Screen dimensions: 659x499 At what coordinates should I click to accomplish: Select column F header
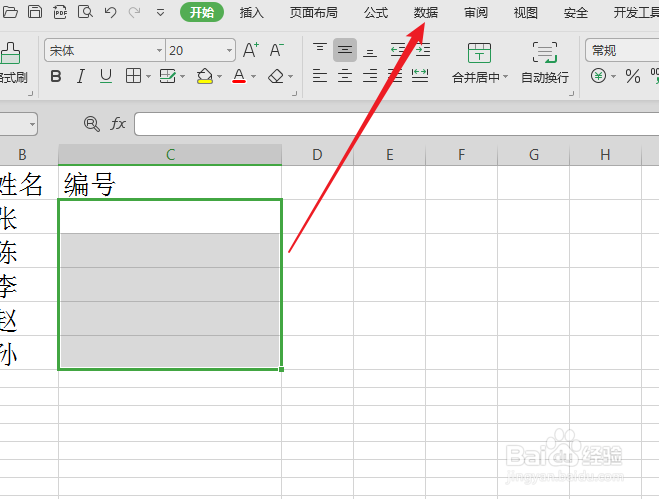coord(461,155)
